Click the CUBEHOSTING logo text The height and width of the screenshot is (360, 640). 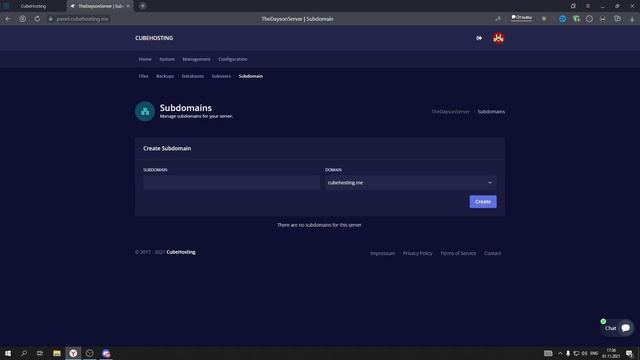pos(154,38)
